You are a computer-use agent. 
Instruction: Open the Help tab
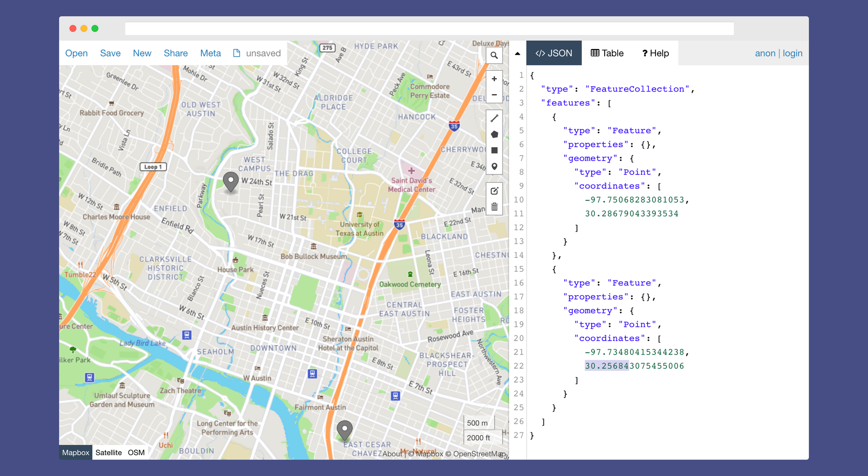pos(655,53)
